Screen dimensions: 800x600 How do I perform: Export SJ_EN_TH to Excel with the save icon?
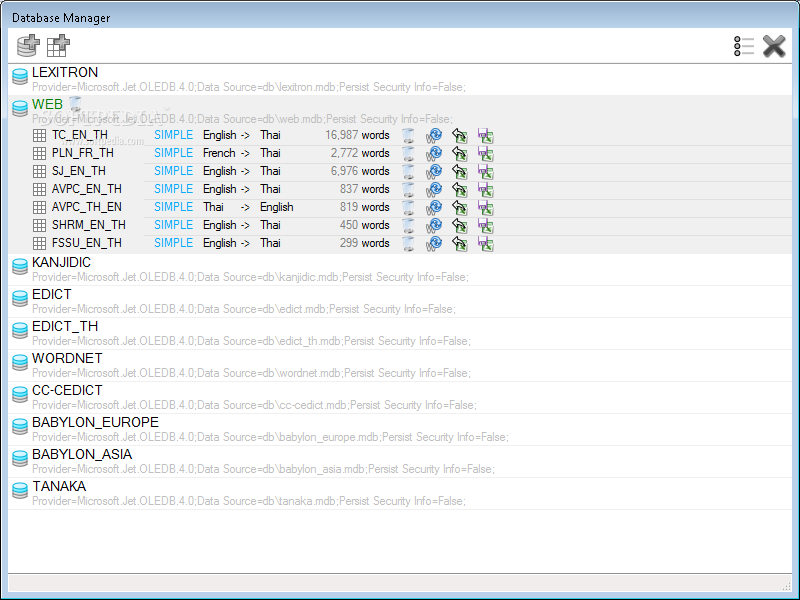coord(485,171)
